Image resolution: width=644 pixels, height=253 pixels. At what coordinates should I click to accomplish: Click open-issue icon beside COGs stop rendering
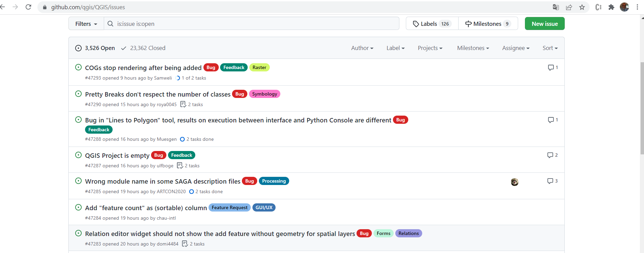tap(78, 67)
